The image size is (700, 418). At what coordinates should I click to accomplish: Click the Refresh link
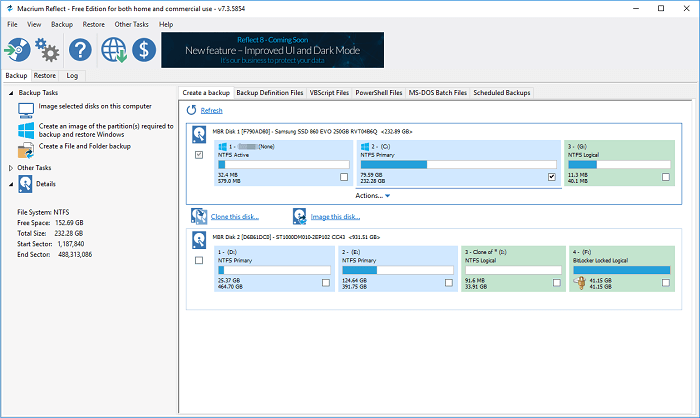211,110
